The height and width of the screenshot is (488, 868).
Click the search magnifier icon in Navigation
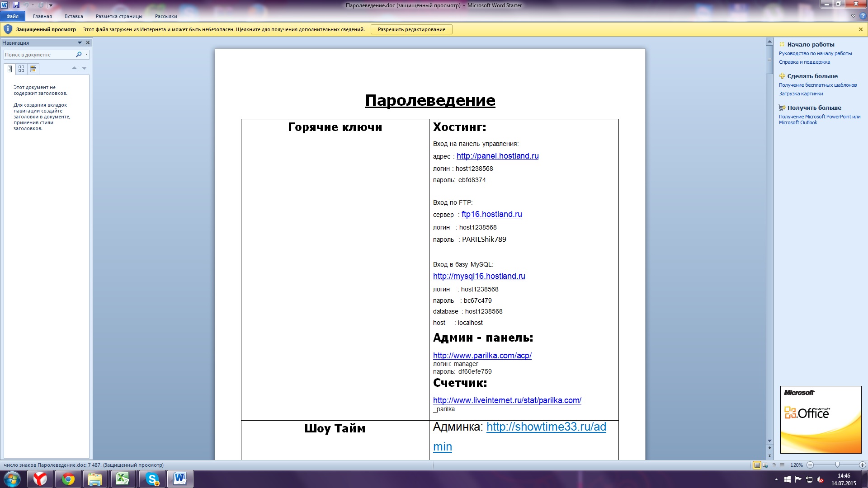pyautogui.click(x=79, y=55)
